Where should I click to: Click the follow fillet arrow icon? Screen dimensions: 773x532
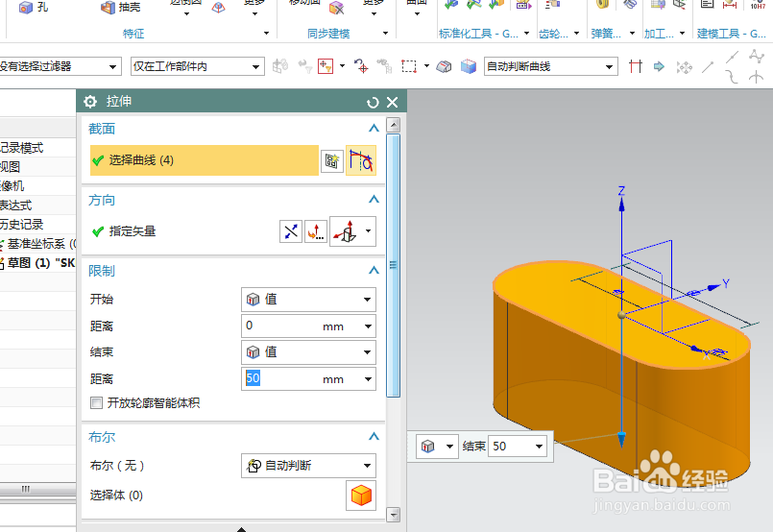click(x=659, y=66)
